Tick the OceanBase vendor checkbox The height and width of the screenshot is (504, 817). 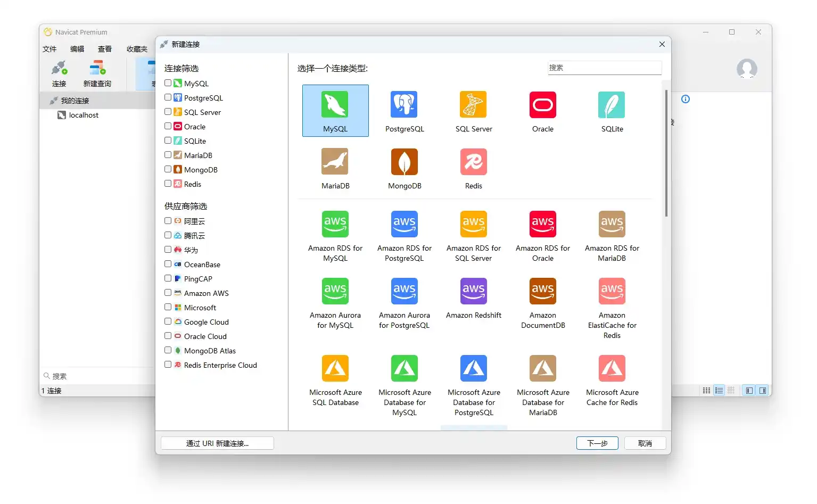point(168,264)
